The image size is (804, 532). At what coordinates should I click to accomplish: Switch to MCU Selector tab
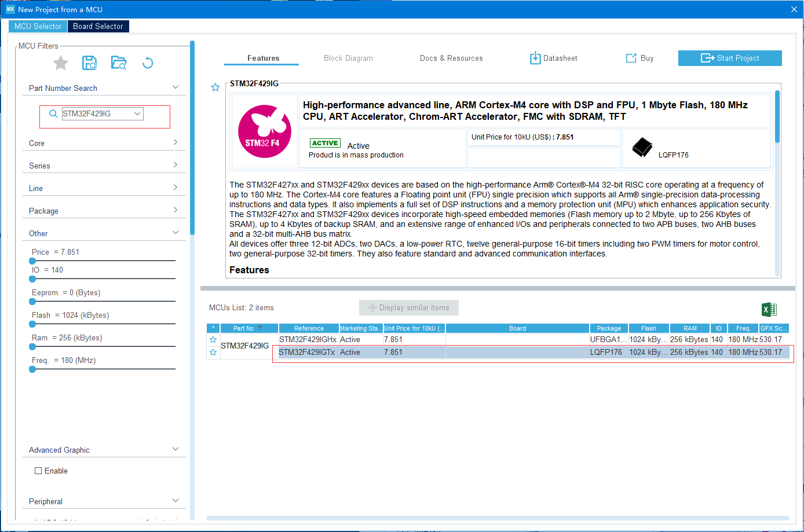coord(38,26)
